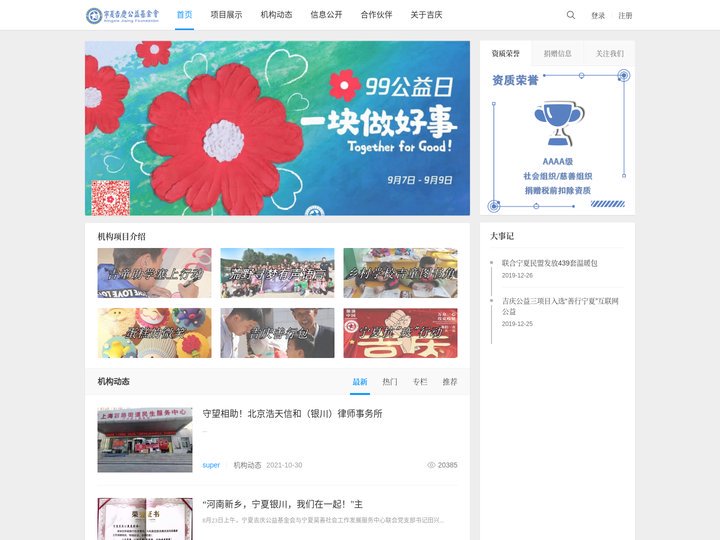Screen dimensions: 720x540
Task: Switch to the 关注我们 sidebar tab
Action: pos(609,53)
